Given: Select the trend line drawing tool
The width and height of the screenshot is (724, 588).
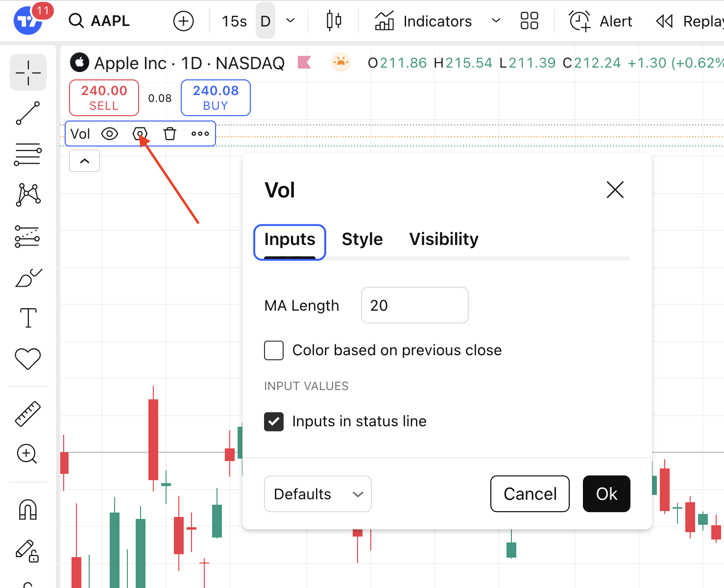Looking at the screenshot, I should pos(28,113).
